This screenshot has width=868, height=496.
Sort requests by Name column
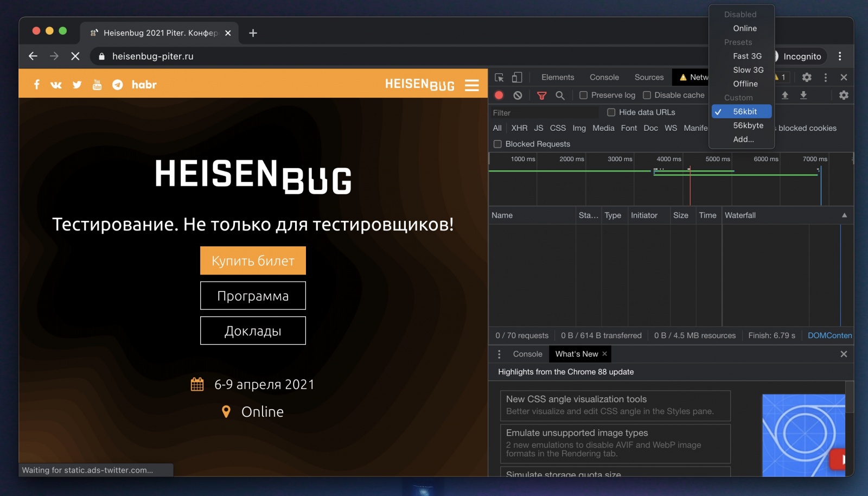pyautogui.click(x=532, y=215)
